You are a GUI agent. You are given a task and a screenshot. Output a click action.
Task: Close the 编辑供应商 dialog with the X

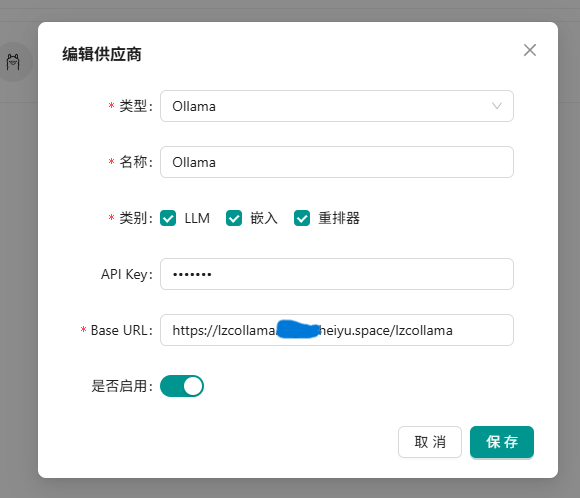tap(530, 50)
